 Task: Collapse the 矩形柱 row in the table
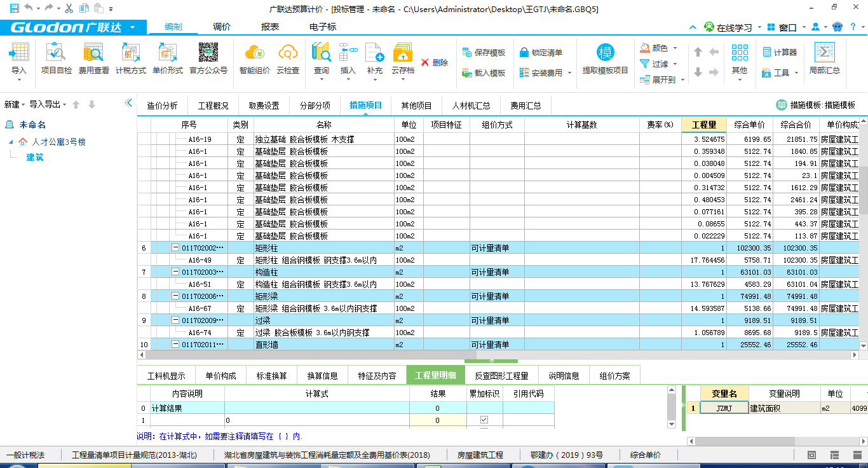coord(175,248)
